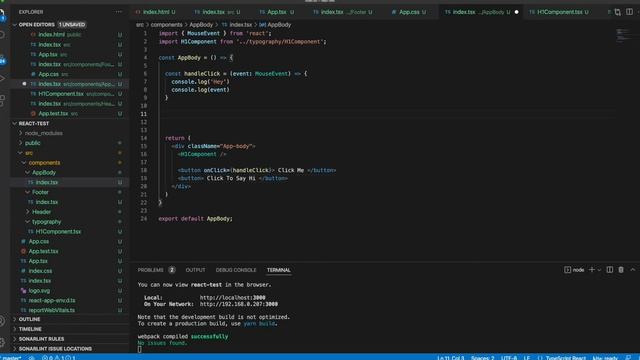Switch to the H1Component.tsx editor tab
640x360 pixels.
[559, 12]
